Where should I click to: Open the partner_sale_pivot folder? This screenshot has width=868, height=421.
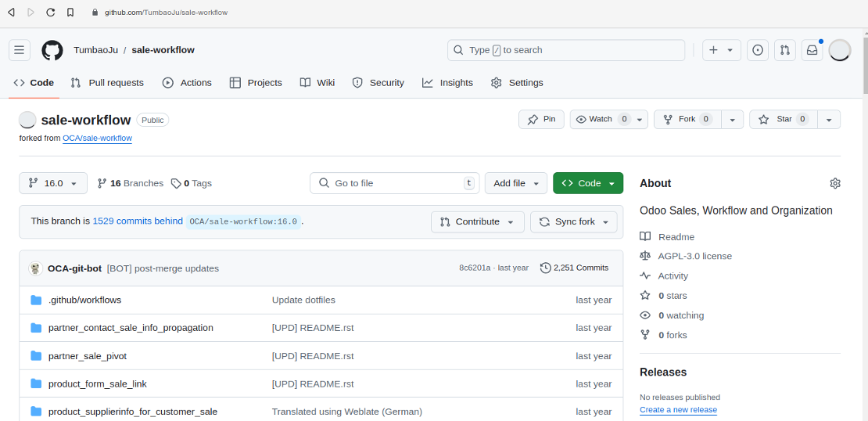point(88,356)
